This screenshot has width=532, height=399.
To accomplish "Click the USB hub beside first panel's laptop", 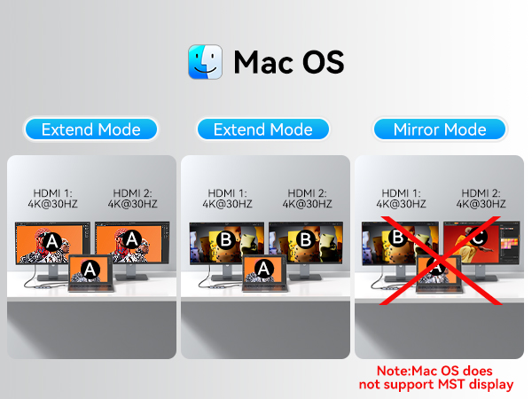I will tap(44, 287).
